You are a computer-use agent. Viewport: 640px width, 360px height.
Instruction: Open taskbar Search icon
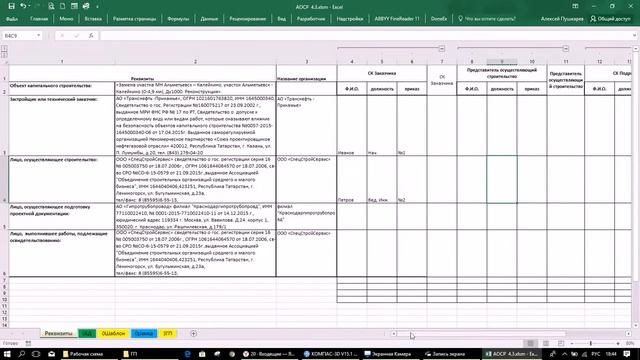pyautogui.click(x=22, y=354)
